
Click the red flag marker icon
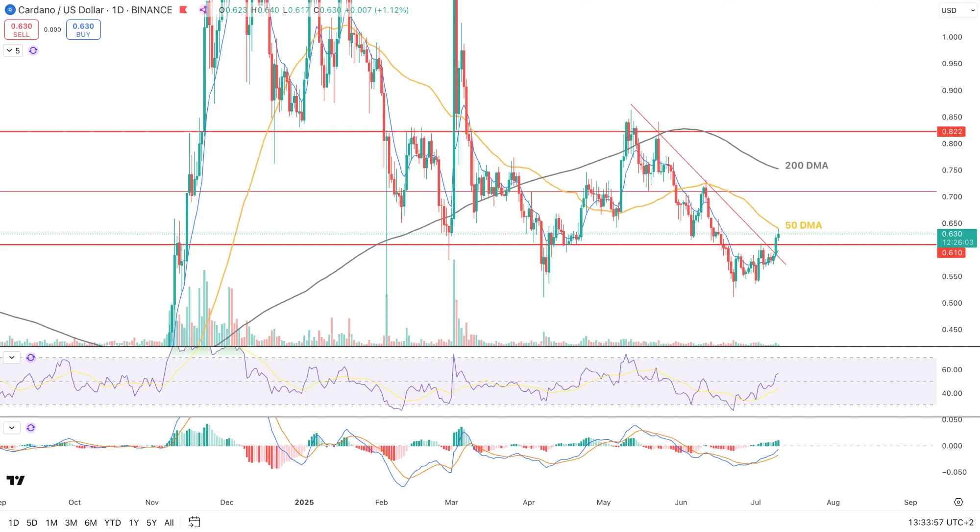183,10
